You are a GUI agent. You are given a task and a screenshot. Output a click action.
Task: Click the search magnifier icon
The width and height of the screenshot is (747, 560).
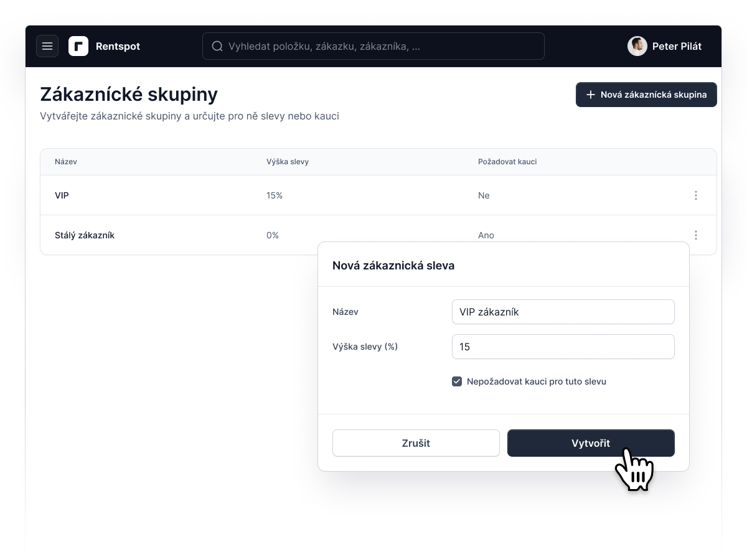pyautogui.click(x=217, y=46)
